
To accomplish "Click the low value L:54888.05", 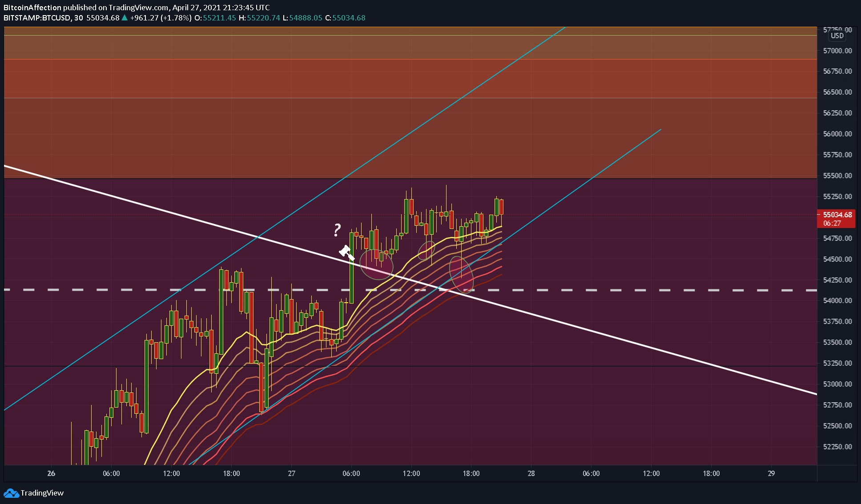I will [302, 18].
